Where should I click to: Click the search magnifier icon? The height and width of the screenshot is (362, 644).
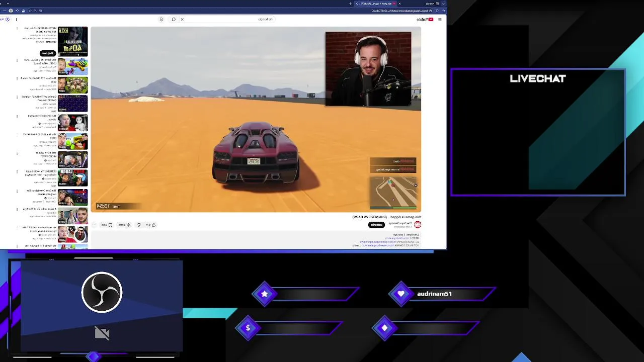point(174,19)
